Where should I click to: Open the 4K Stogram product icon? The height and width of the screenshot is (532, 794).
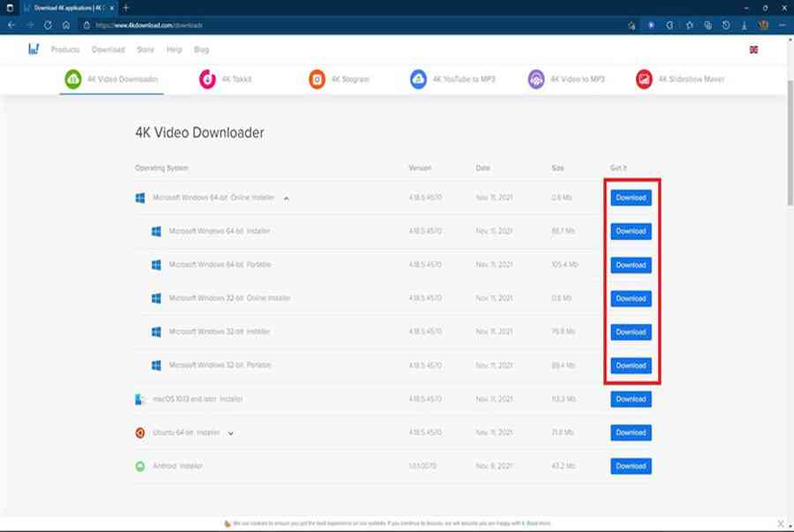click(317, 79)
